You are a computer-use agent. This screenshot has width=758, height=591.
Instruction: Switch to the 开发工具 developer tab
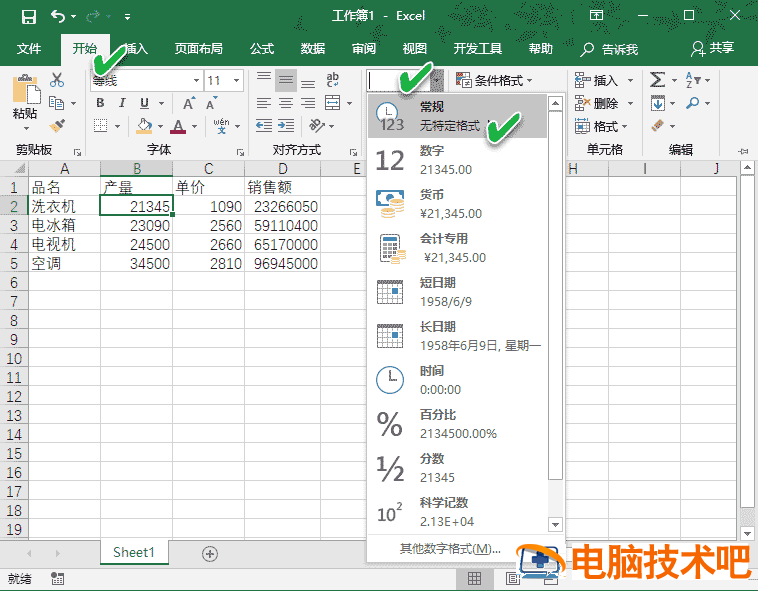point(478,49)
